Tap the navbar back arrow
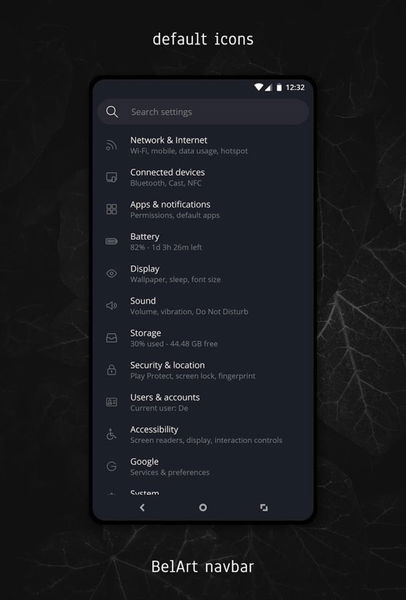 click(x=142, y=507)
